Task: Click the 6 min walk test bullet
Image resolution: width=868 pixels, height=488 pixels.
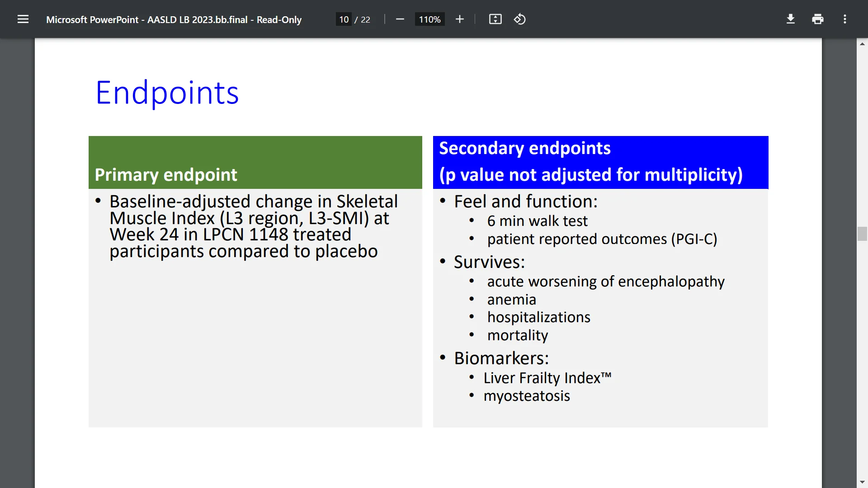Action: coord(537,221)
